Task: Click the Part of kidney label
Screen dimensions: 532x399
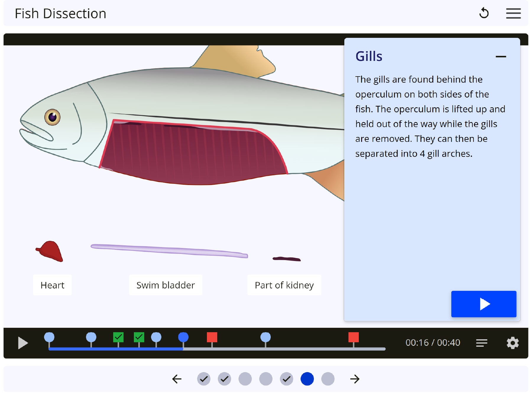Action: 284,285
